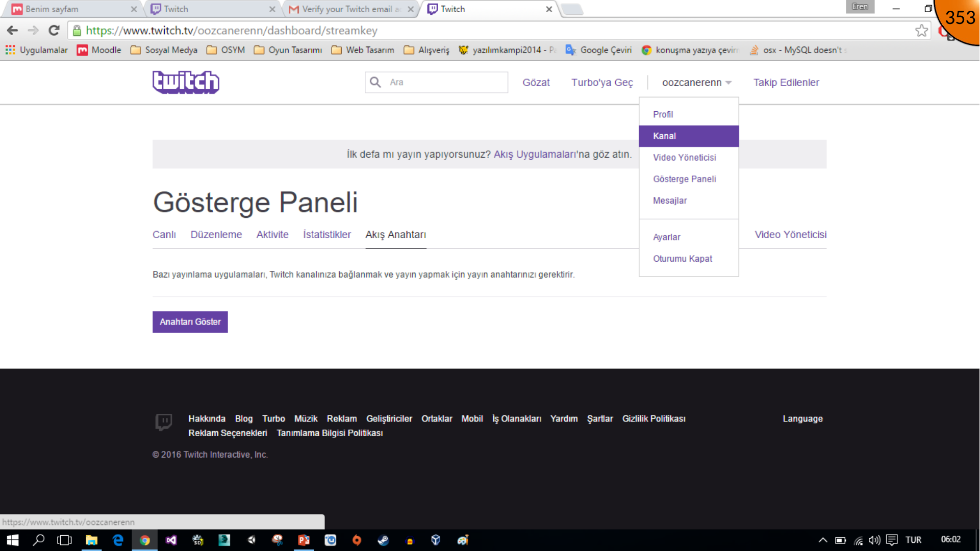Select Profil from user menu
The width and height of the screenshot is (980, 551).
click(689, 115)
